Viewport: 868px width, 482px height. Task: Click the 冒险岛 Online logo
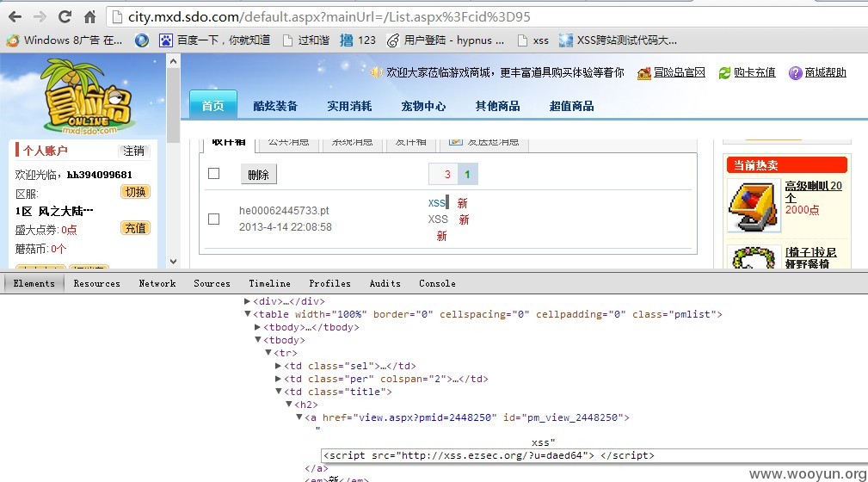coord(89,98)
